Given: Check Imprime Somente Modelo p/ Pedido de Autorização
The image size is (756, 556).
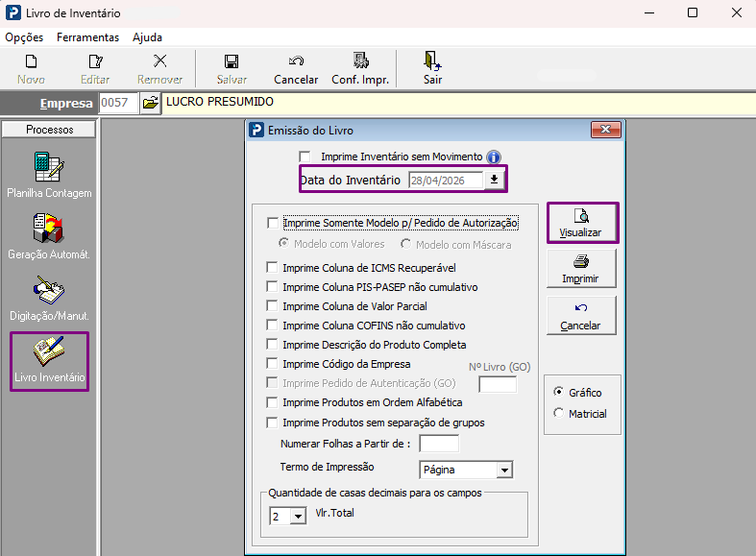Looking at the screenshot, I should (273, 223).
